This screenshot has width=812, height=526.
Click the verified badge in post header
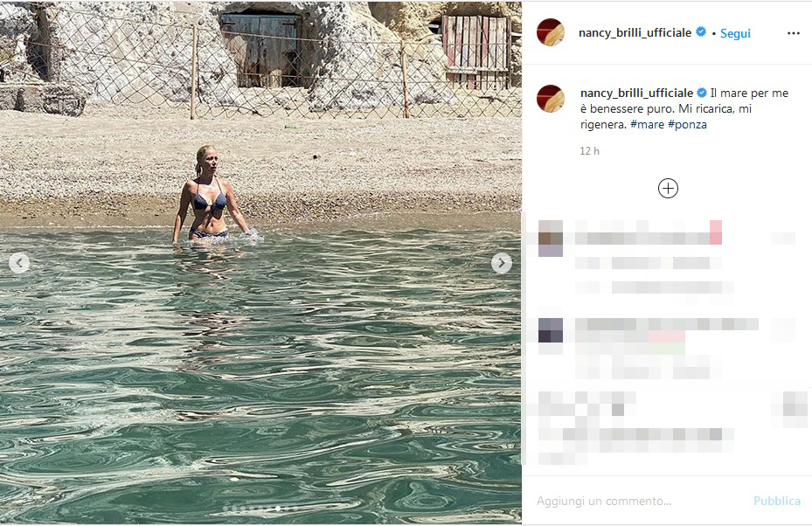point(701,32)
